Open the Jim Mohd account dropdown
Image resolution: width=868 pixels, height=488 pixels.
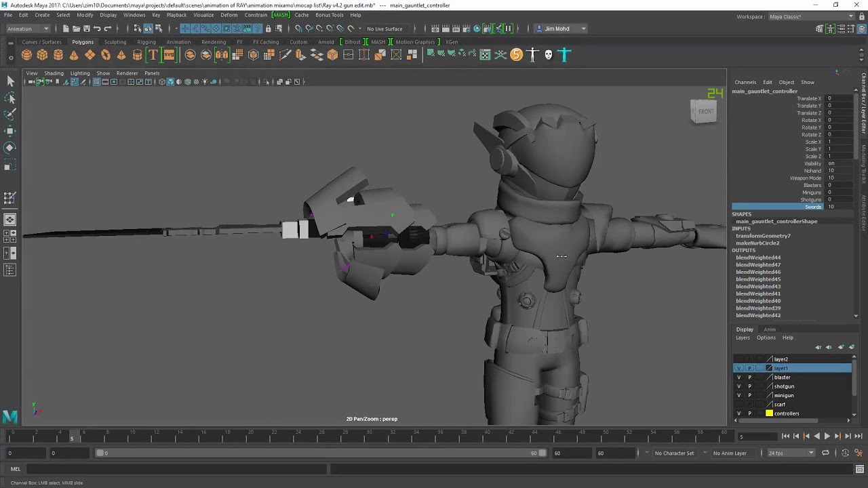[561, 28]
